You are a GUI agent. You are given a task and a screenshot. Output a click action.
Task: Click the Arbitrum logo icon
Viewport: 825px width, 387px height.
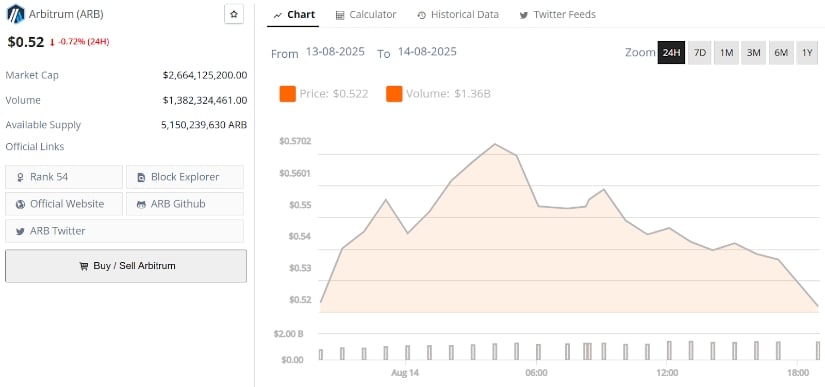[x=15, y=14]
